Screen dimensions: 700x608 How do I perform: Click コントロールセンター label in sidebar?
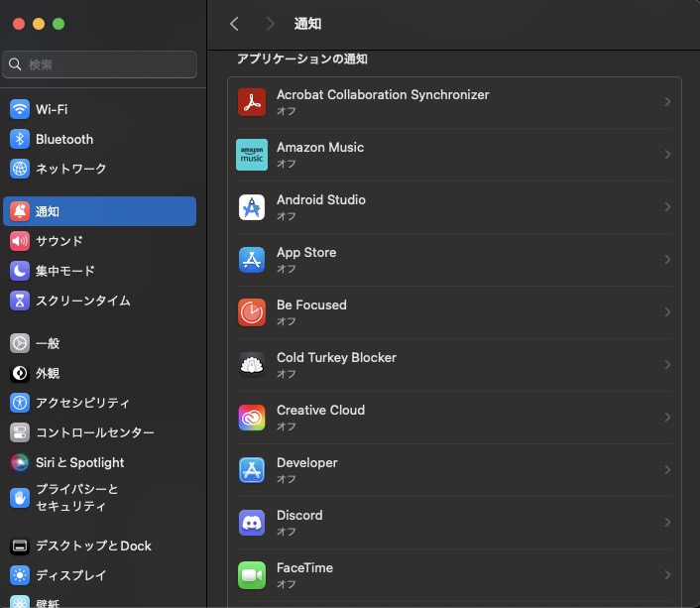point(95,432)
